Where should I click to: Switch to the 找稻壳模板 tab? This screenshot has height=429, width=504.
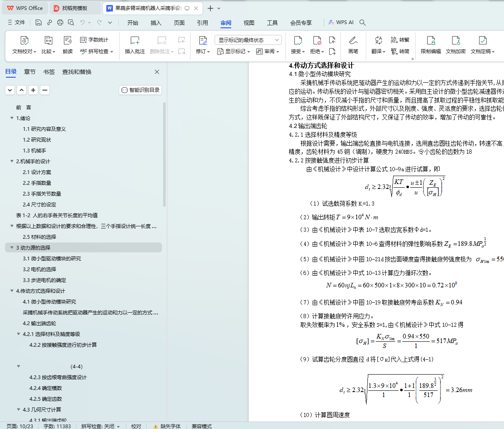75,8
